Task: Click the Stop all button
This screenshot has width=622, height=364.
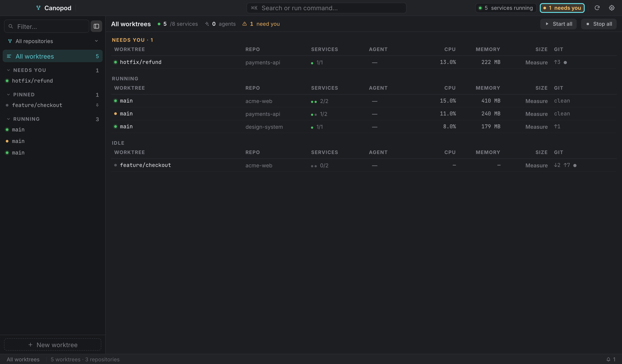Action: coord(599,24)
